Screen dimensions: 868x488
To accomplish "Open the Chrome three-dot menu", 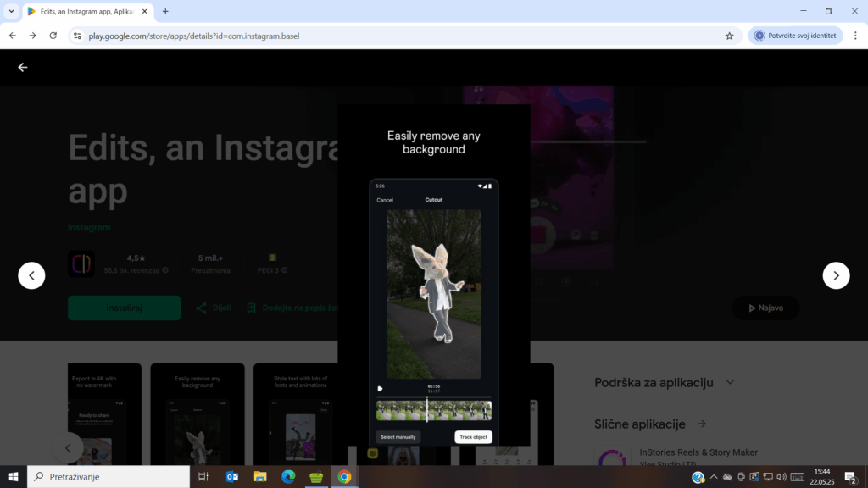I will [x=855, y=36].
